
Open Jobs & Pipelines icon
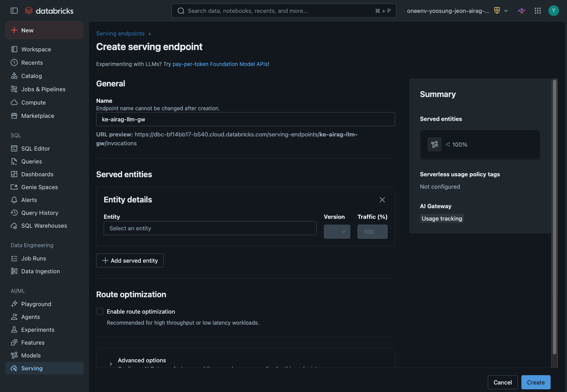point(14,89)
